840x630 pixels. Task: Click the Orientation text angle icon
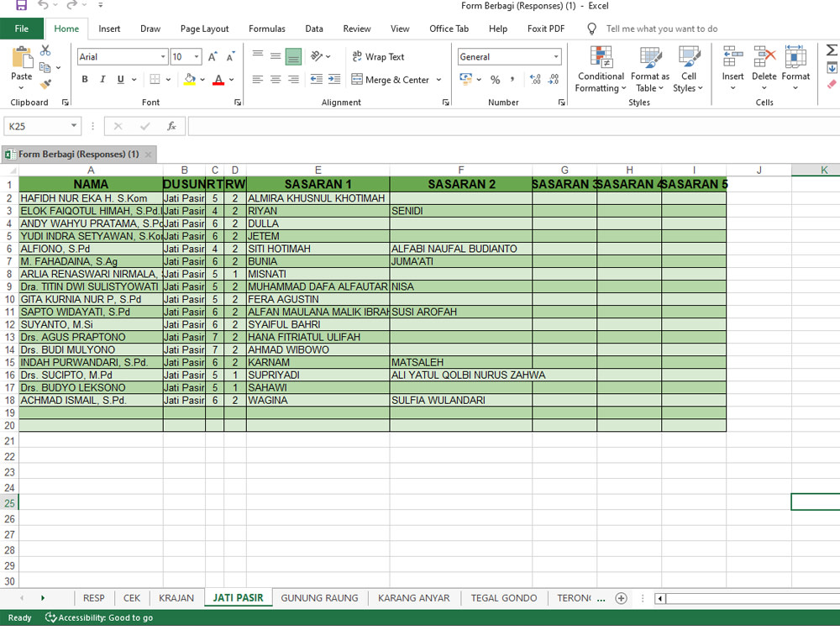[x=317, y=55]
